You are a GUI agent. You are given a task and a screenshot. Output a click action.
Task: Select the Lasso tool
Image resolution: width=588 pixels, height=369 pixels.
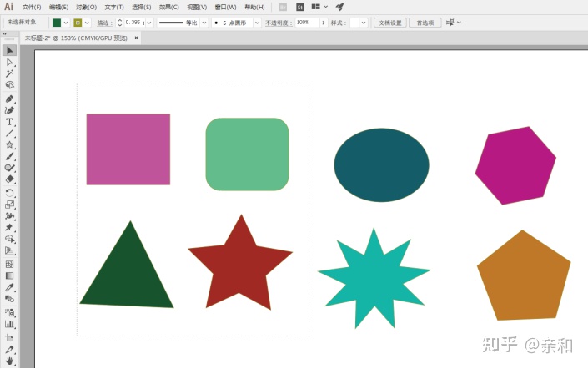point(10,85)
